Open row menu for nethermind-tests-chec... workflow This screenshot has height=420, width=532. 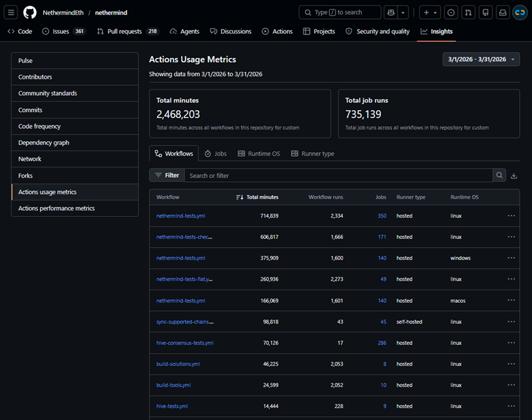511,237
